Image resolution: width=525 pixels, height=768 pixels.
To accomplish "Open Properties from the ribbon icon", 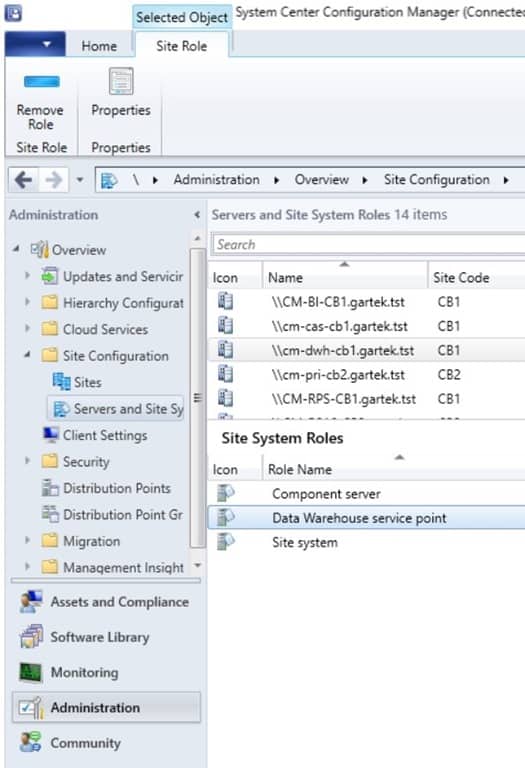I will [121, 81].
